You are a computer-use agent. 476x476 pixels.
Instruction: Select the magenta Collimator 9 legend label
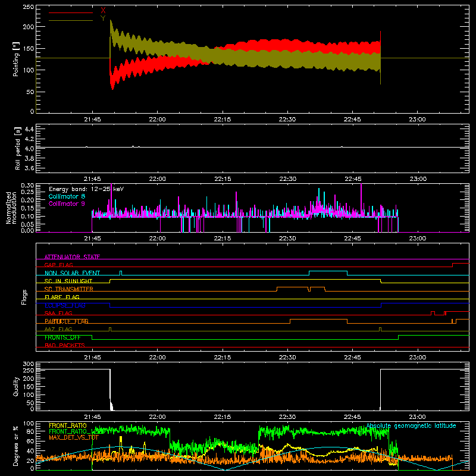[67, 203]
